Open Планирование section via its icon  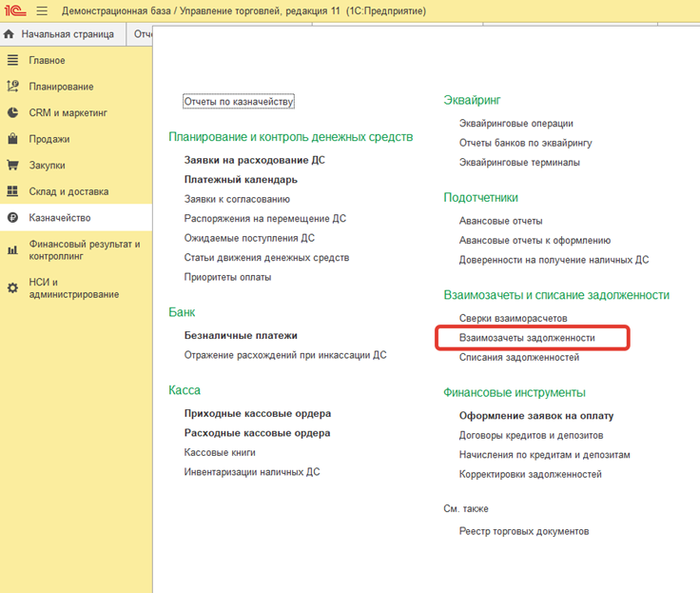click(12, 87)
